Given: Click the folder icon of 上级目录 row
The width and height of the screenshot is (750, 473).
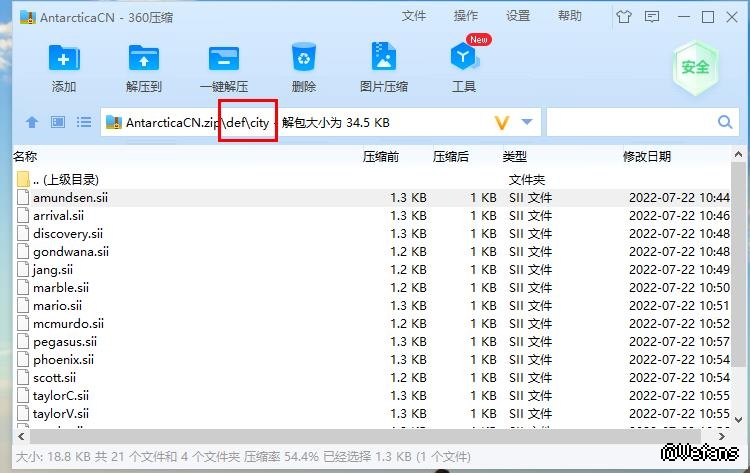Looking at the screenshot, I should 23,179.
